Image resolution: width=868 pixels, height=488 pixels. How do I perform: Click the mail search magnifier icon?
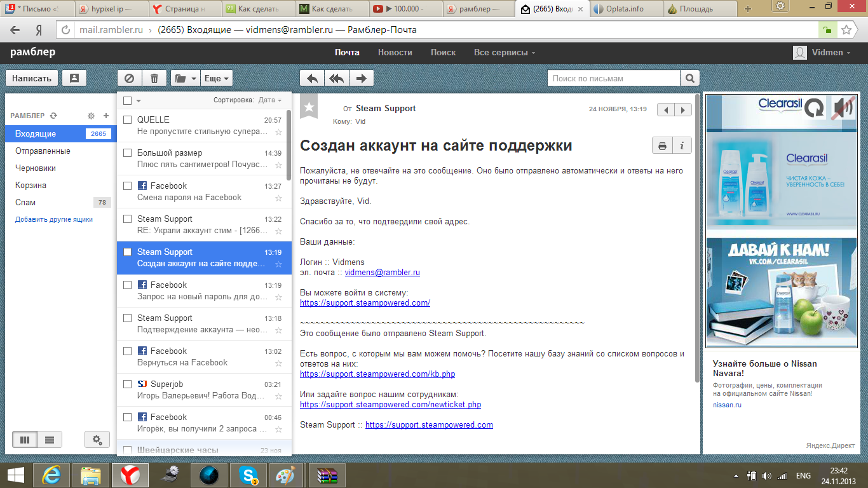point(689,78)
